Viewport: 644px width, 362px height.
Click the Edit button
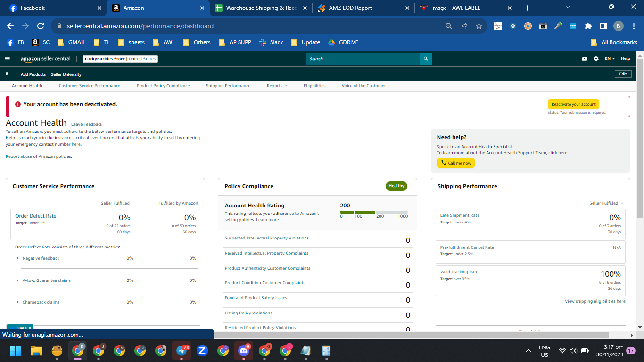click(x=623, y=74)
